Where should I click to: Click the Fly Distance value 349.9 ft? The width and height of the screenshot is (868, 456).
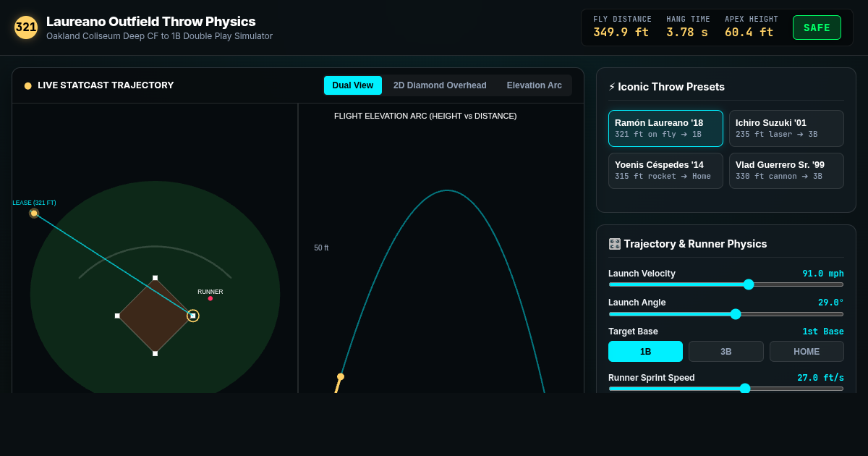621,33
